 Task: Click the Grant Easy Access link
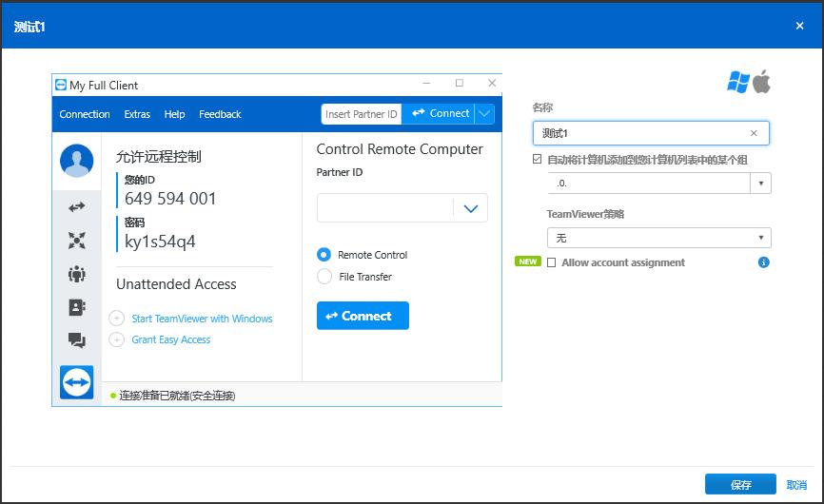point(170,339)
